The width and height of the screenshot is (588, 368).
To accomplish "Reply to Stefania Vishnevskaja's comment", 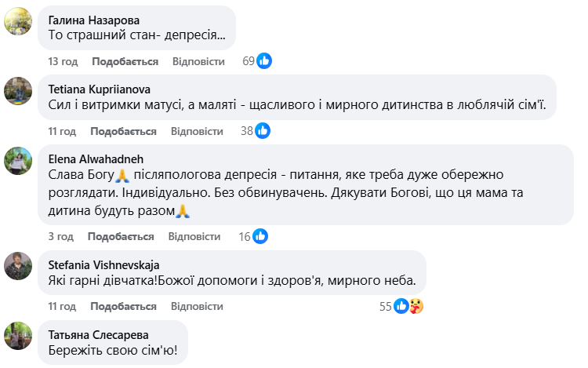I will pyautogui.click(x=196, y=307).
